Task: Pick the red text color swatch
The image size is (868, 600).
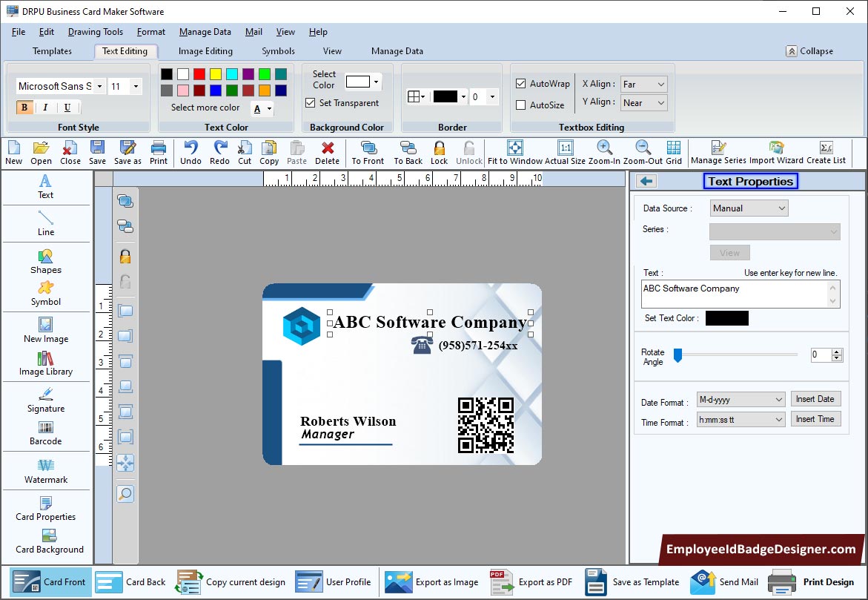Action: (x=199, y=74)
